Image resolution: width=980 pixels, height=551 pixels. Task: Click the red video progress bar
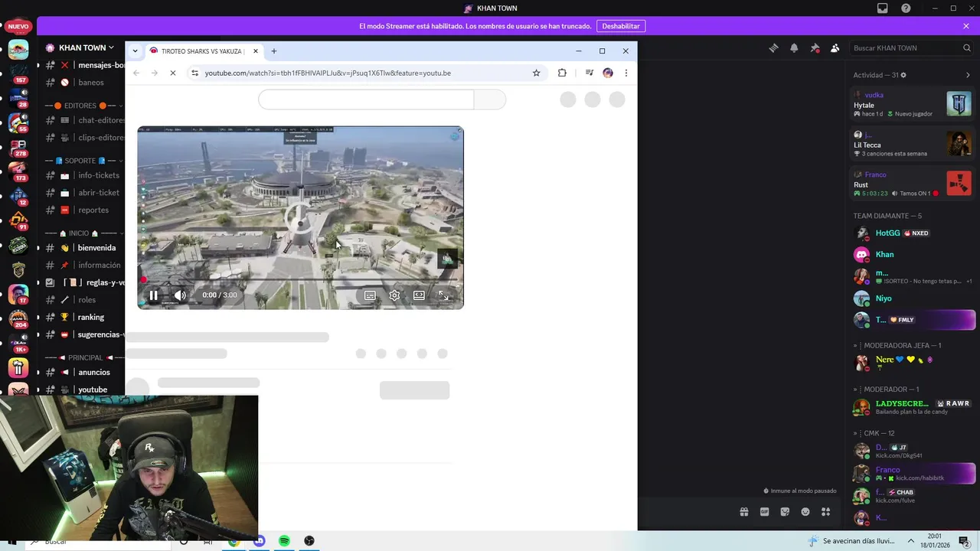coord(300,280)
